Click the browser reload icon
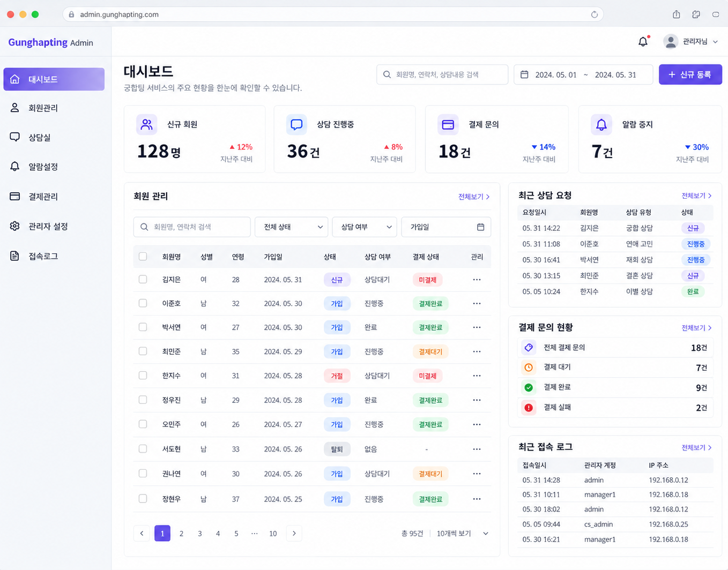The image size is (728, 570). 595,14
